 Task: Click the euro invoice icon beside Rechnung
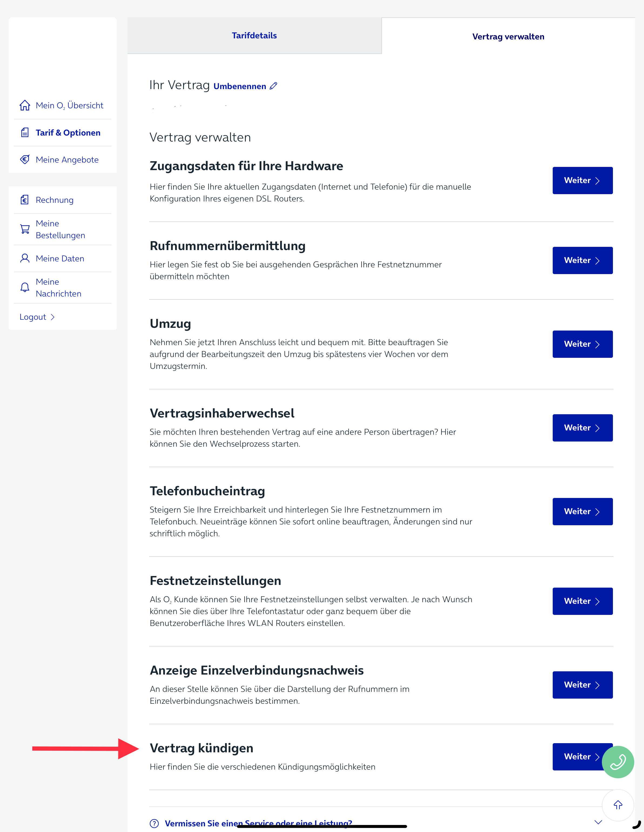[x=25, y=200]
